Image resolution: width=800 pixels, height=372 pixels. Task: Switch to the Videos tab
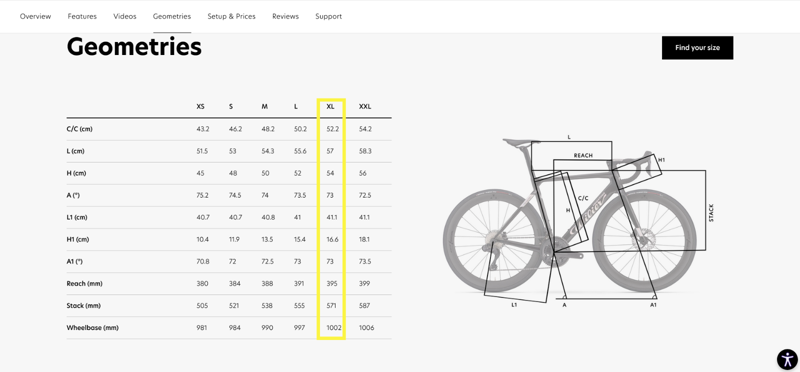pos(124,16)
